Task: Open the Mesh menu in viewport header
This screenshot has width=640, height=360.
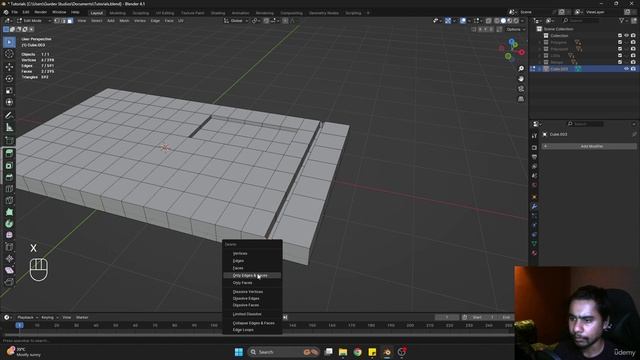Action: click(x=124, y=20)
